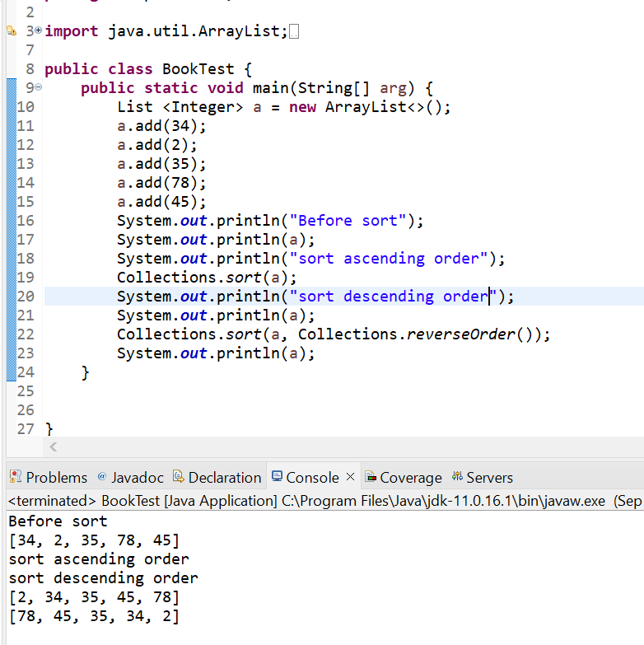
Task: Click the Servers tab icon
Action: point(457,476)
